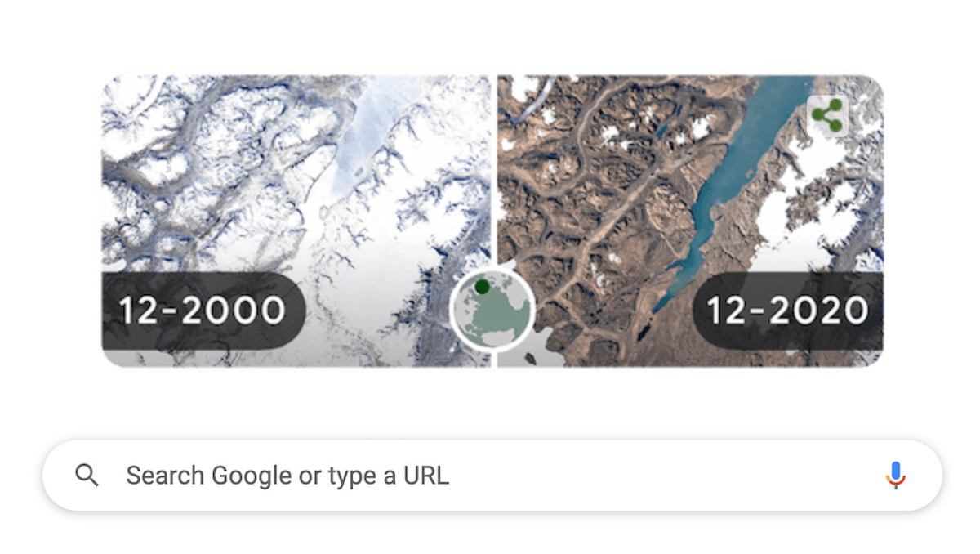Click the 12-2000 date label
The image size is (980, 554).
(x=203, y=311)
